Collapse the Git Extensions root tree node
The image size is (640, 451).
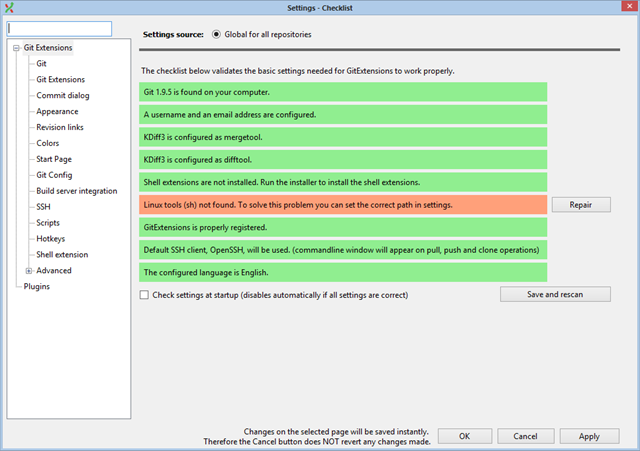click(x=16, y=48)
